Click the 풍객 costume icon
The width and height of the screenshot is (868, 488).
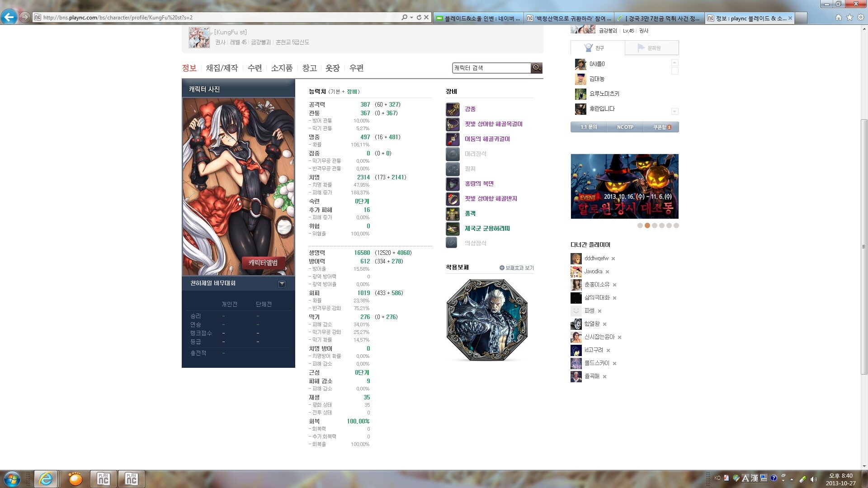[453, 214]
